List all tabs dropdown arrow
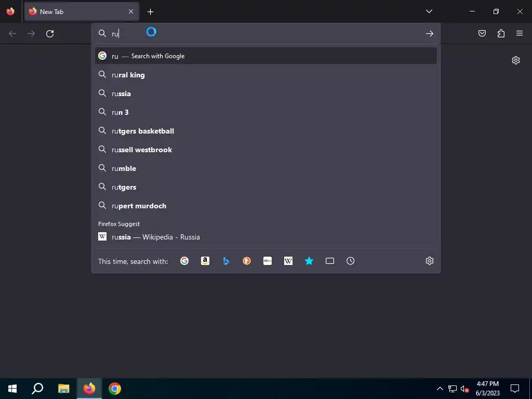The width and height of the screenshot is (532, 399). tap(429, 11)
